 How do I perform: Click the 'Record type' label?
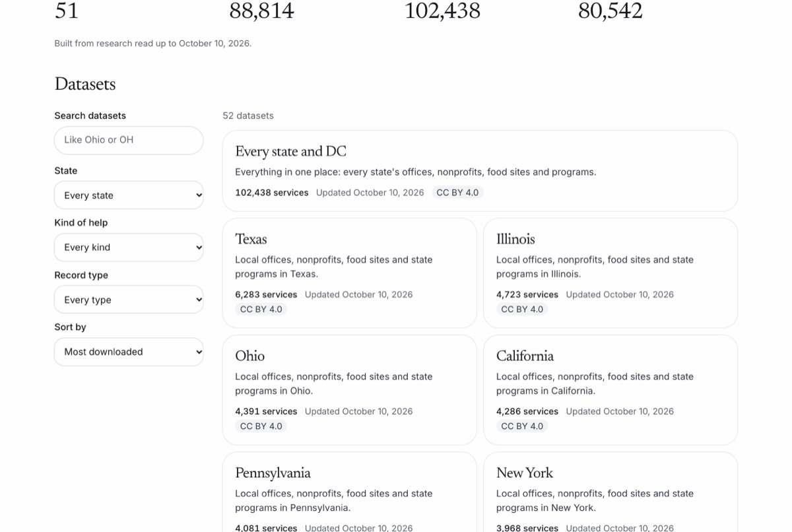pos(81,275)
